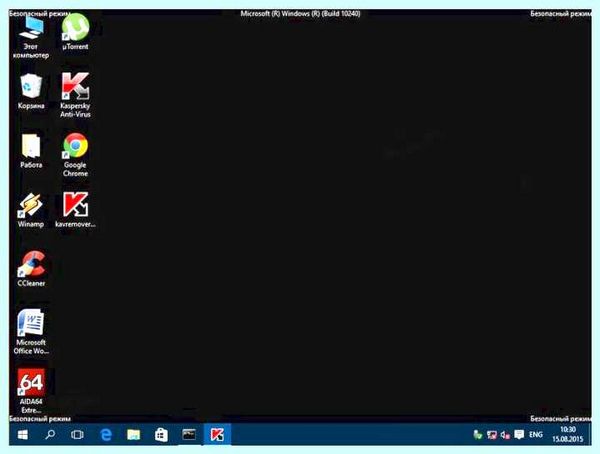This screenshot has width=600, height=454.
Task: Open the Action Center notifications icon
Action: [519, 434]
